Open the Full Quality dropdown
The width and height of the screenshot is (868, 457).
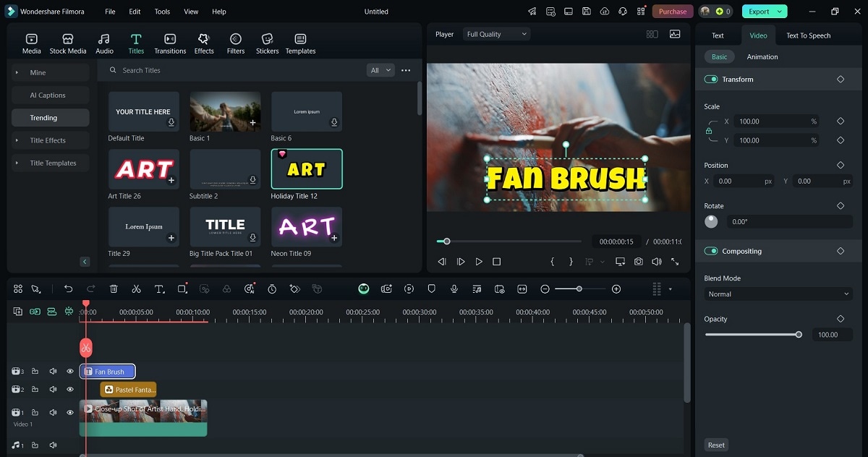click(x=496, y=34)
